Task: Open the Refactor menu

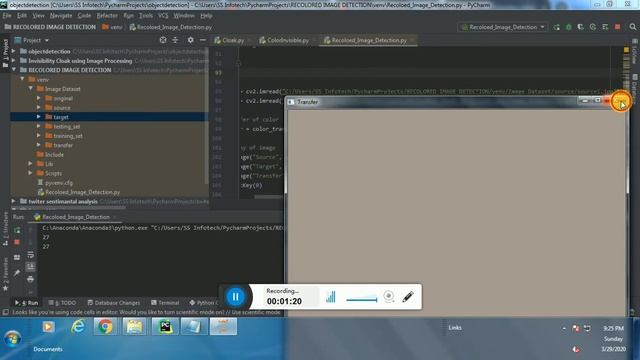Action: 107,16
